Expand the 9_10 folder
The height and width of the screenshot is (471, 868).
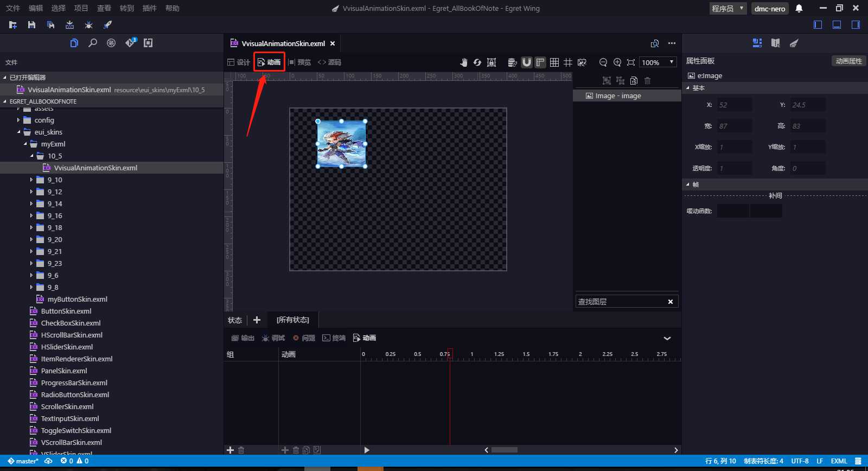pos(31,180)
